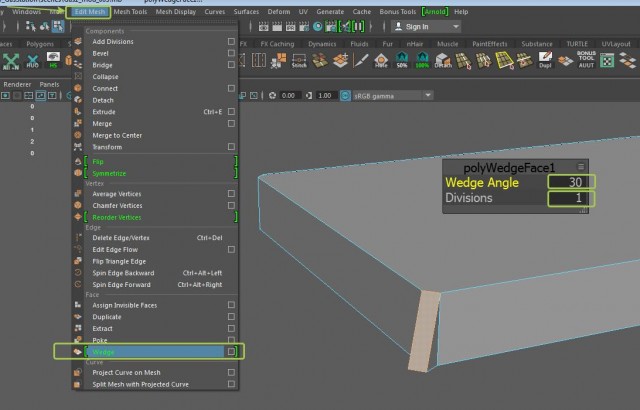
Task: Click the Wedge Angle label
Action: tap(482, 182)
